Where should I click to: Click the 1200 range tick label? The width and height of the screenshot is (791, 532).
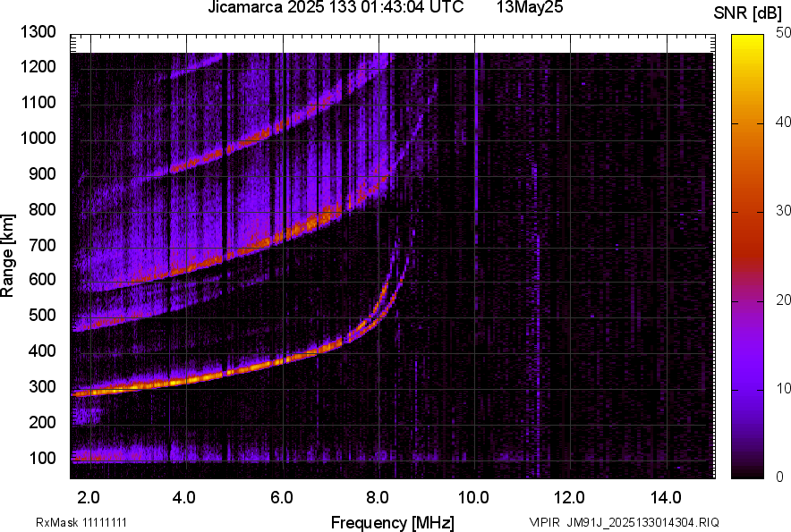[x=38, y=66]
